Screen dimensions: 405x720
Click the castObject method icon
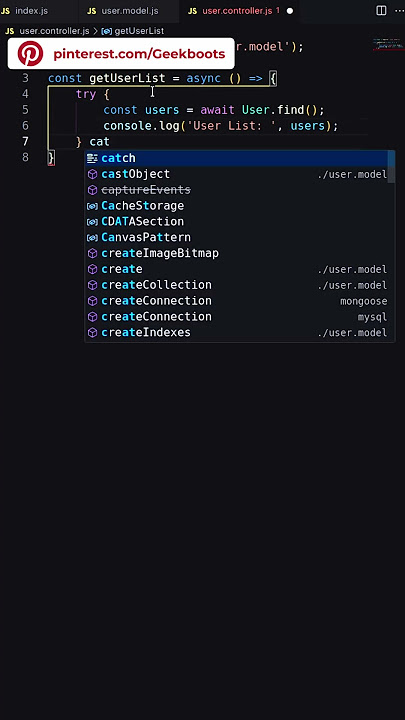(x=92, y=174)
